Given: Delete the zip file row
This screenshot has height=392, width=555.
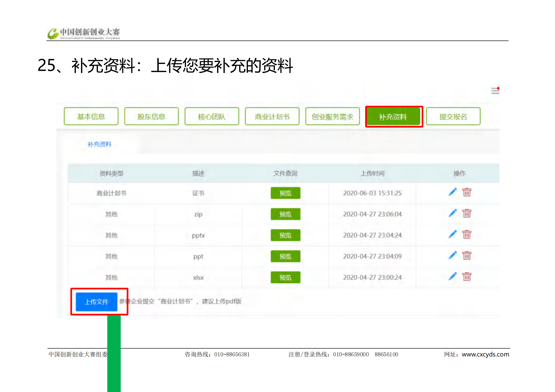Looking at the screenshot, I should point(466,213).
